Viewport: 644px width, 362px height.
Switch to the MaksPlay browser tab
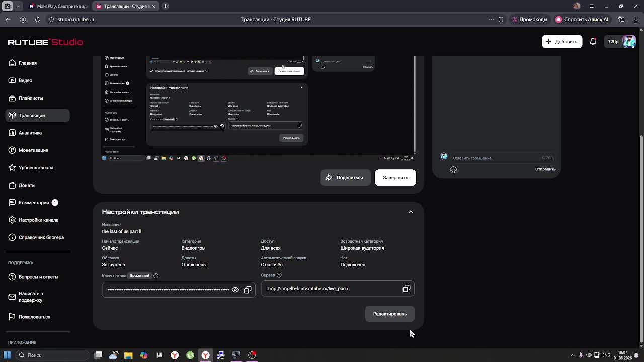[58, 6]
